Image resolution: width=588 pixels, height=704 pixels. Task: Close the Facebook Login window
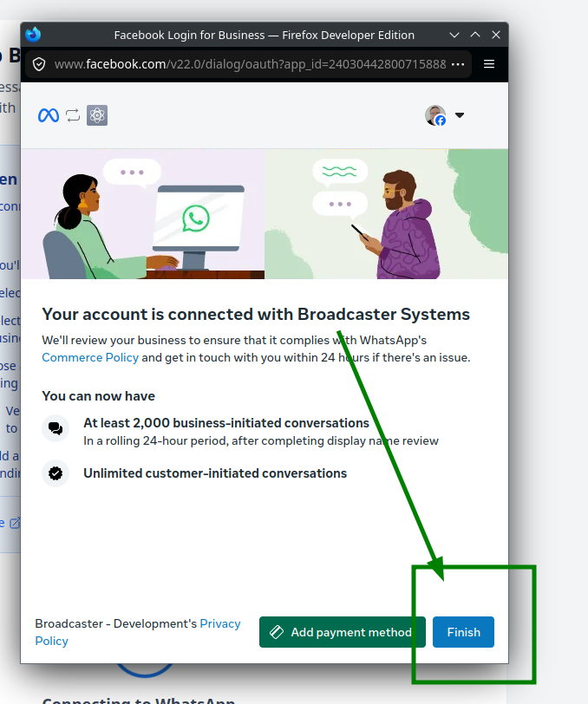496,35
